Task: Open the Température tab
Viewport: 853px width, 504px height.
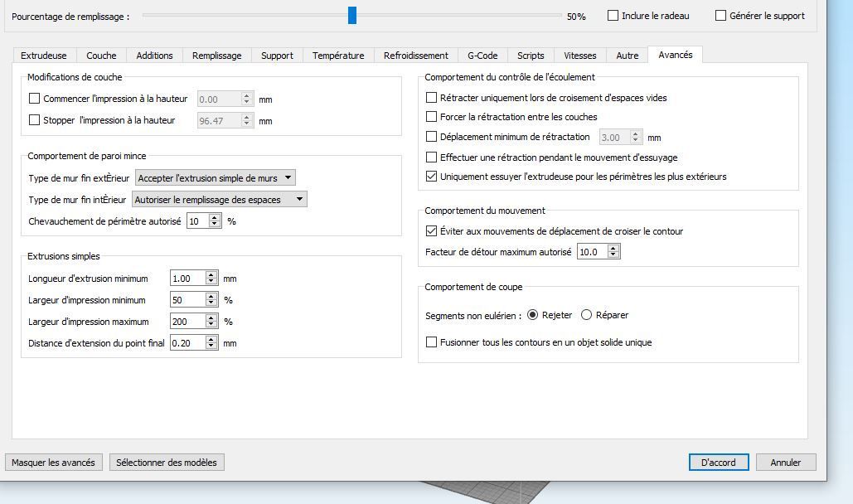Action: pos(338,56)
